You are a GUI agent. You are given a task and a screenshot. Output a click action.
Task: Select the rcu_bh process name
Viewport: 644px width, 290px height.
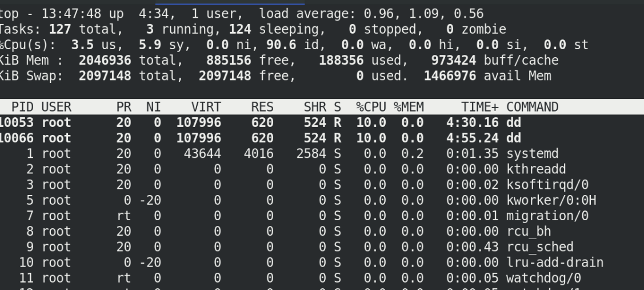529,232
